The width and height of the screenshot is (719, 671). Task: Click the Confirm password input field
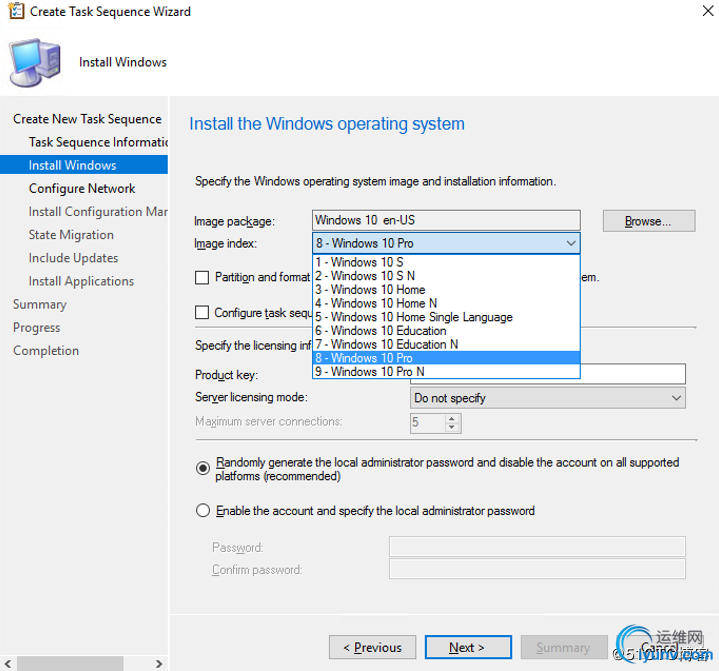pyautogui.click(x=537, y=569)
